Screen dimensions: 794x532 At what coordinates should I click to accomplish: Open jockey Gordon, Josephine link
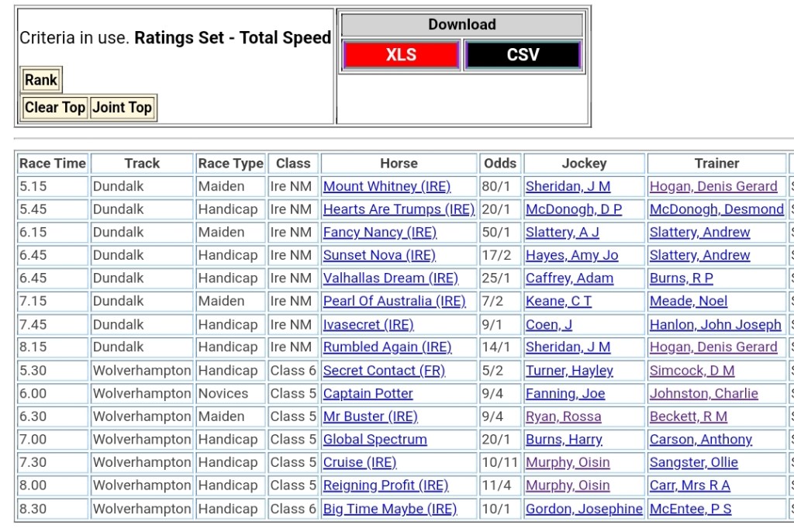(583, 509)
